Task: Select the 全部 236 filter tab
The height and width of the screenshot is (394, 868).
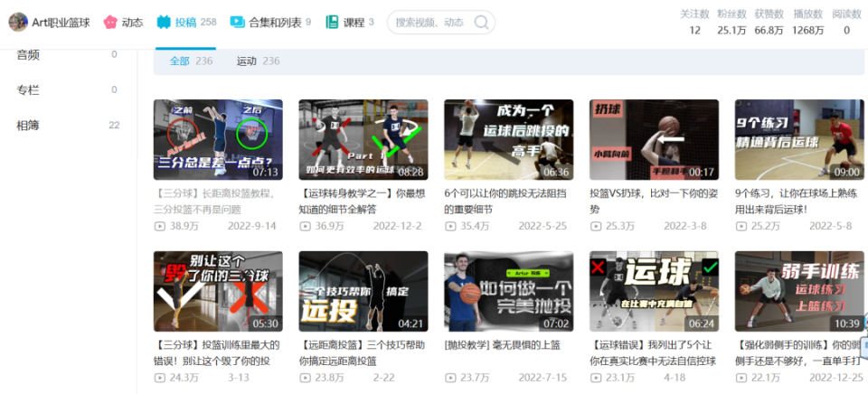Action: [x=191, y=61]
